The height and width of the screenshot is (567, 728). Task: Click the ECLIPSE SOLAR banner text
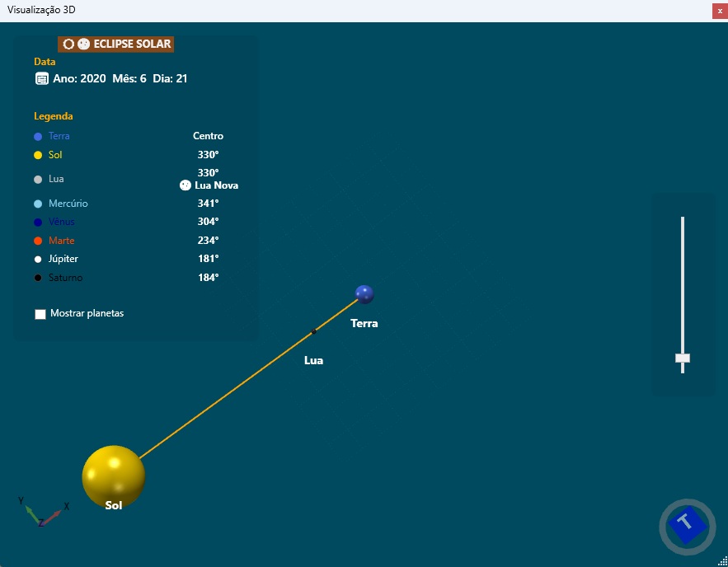pyautogui.click(x=132, y=45)
